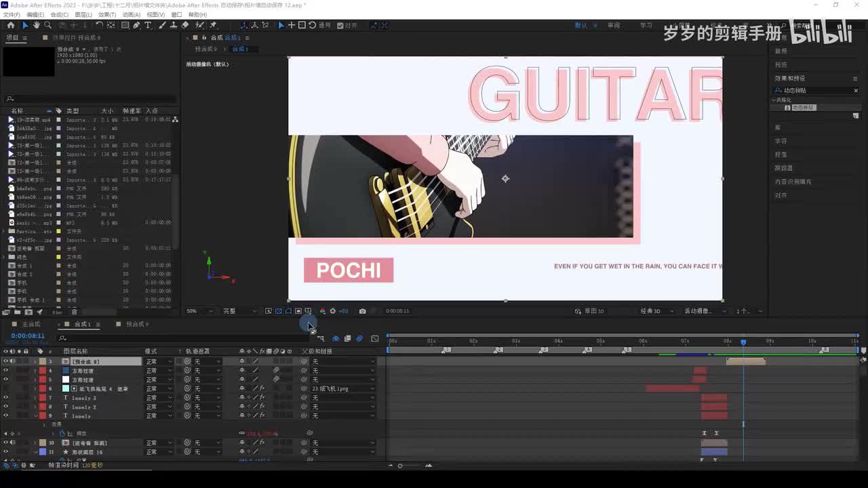This screenshot has height=488, width=868.
Task: Click the Home icon in the toolbar
Action: [x=10, y=25]
